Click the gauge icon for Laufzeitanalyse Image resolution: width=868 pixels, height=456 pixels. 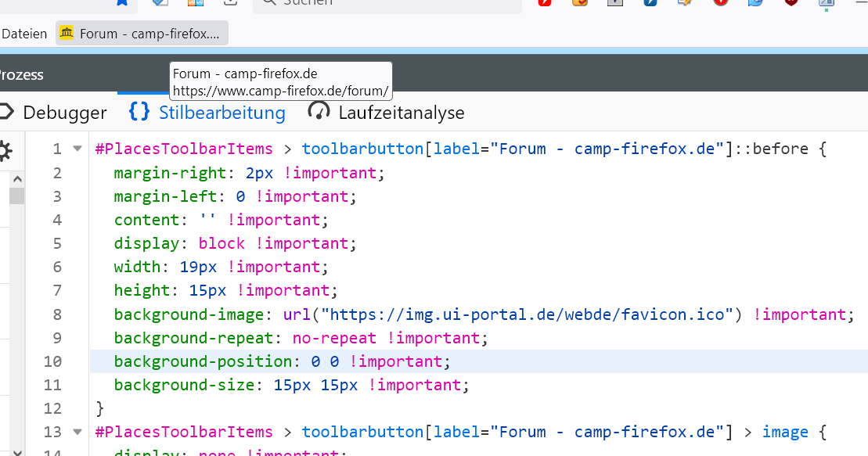click(x=319, y=112)
